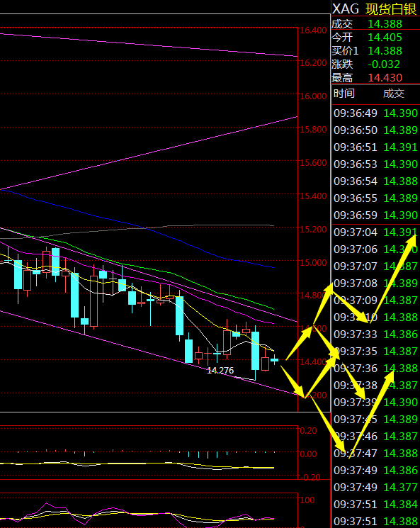Select tick row 09:36:54
Image resolution: width=420 pixels, height=528 pixels.
(375, 181)
